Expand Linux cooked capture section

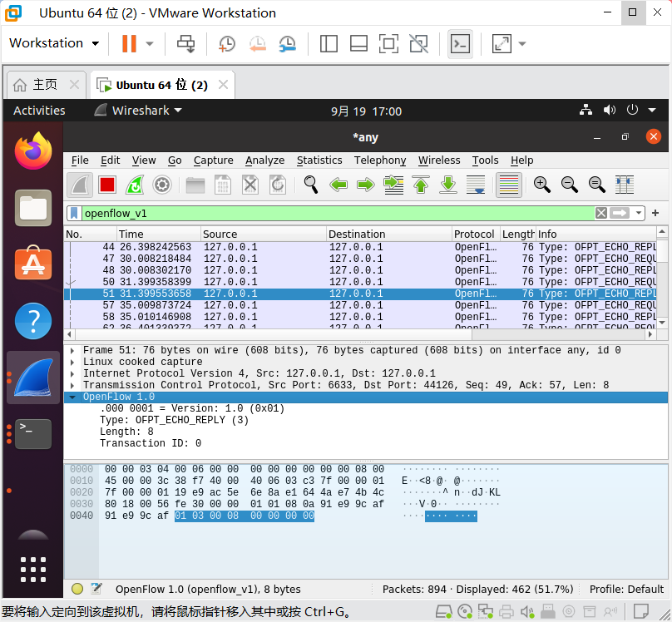coord(72,362)
